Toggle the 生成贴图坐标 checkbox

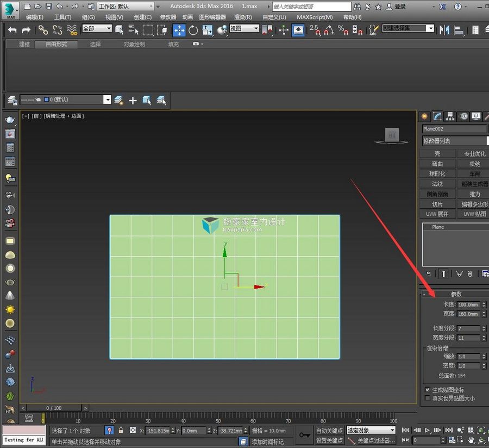point(428,389)
